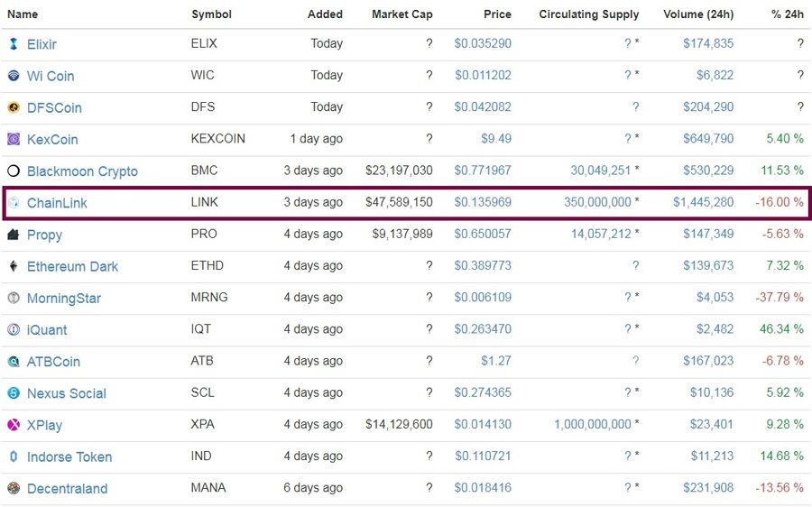Click the Propy logo icon

point(14,234)
